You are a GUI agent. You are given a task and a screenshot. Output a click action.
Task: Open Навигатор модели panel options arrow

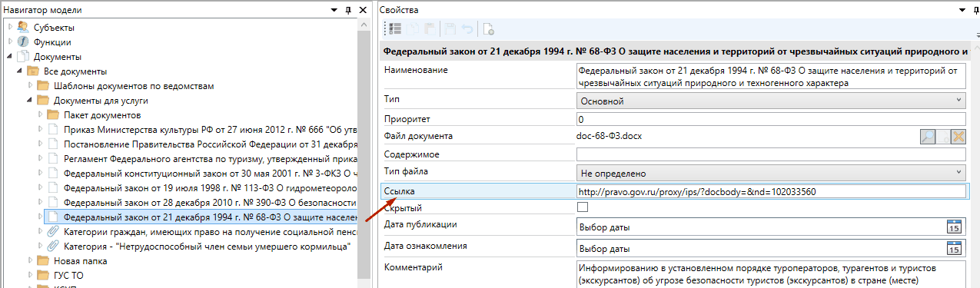click(x=334, y=10)
